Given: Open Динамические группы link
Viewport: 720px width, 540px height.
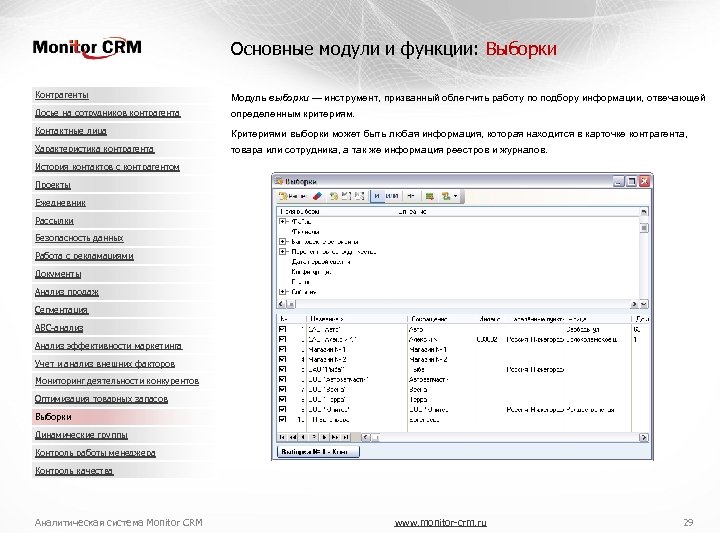Looking at the screenshot, I should tap(81, 435).
